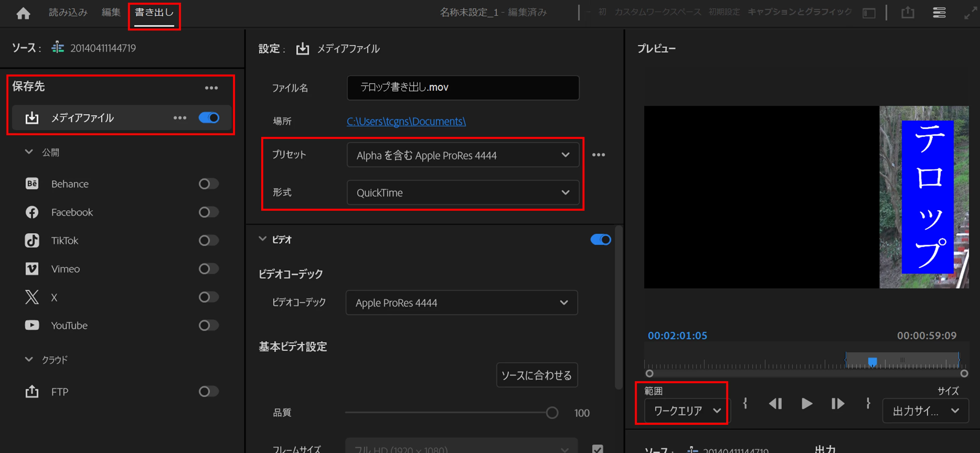Open the C:\Users\tcgns\Documents\ location link
This screenshot has width=980, height=453.
(x=406, y=121)
